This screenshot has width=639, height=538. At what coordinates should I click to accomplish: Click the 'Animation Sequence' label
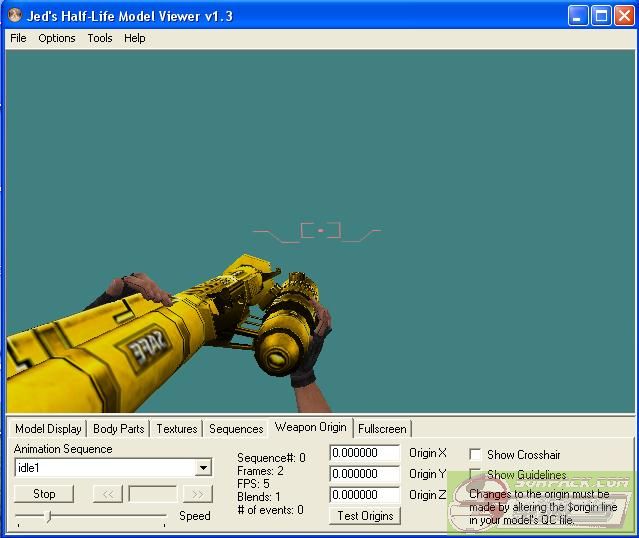coord(63,449)
